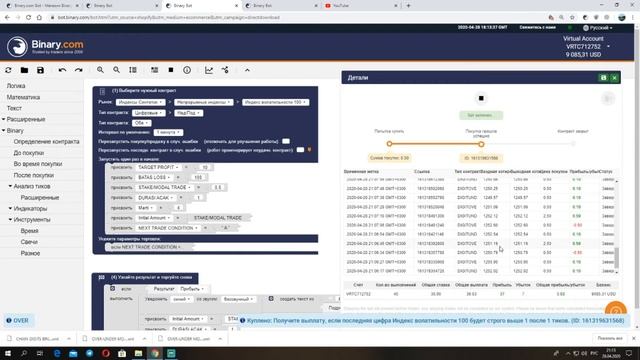Toggle restart last contract on error checkbox

coord(300,150)
